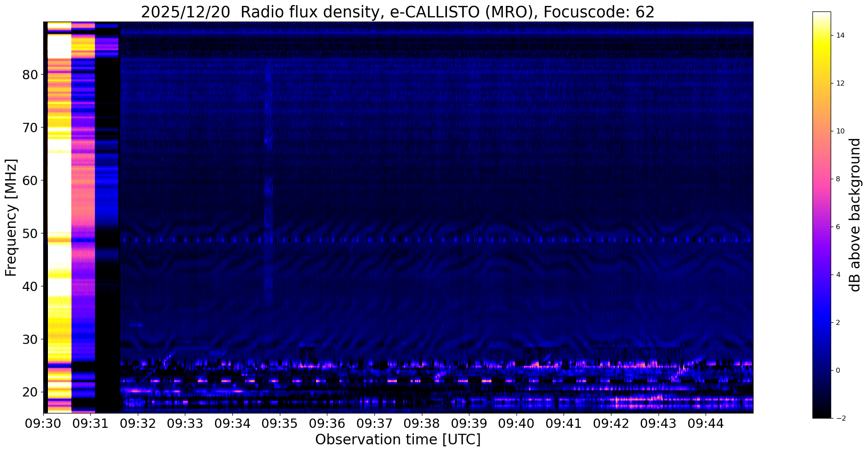Click the 09:30 time tick label
Image resolution: width=868 pixels, height=452 pixels.
click(x=43, y=424)
